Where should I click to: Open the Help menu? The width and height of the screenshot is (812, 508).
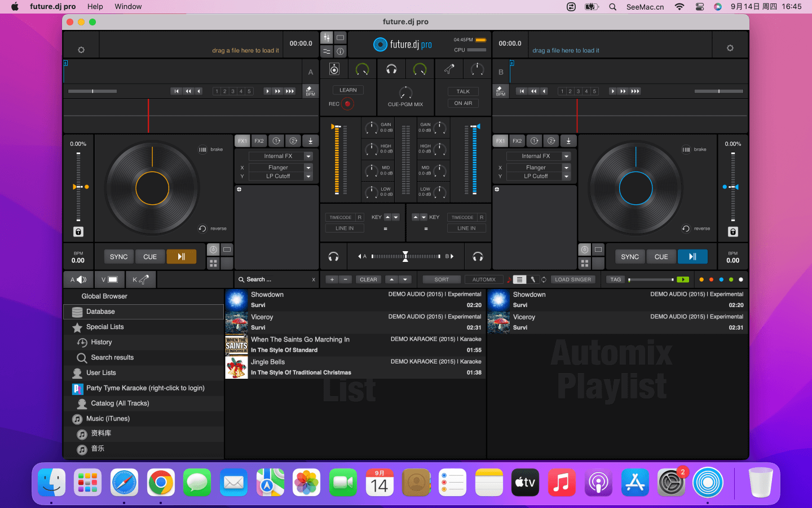pyautogui.click(x=95, y=7)
